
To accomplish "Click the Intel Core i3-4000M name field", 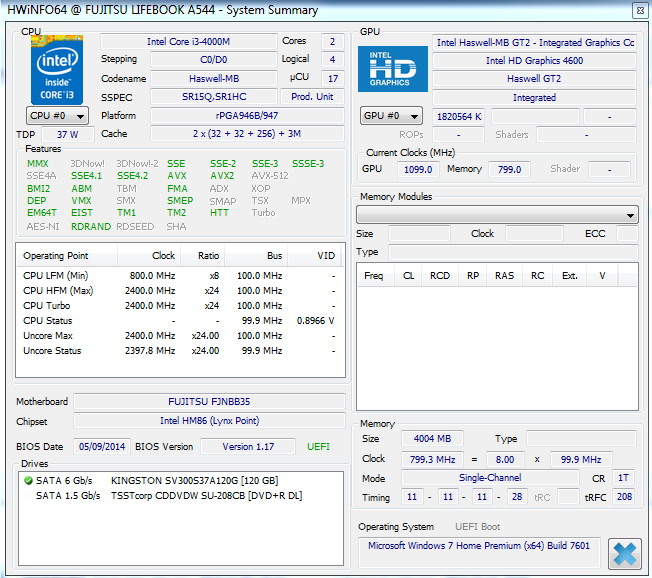I will (x=189, y=42).
